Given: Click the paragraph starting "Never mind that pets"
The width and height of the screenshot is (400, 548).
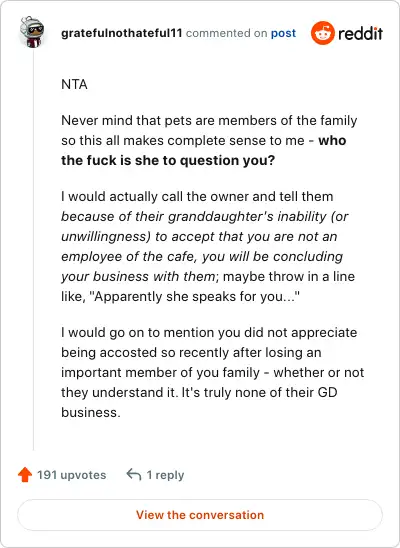Looking at the screenshot, I should click(x=209, y=140).
